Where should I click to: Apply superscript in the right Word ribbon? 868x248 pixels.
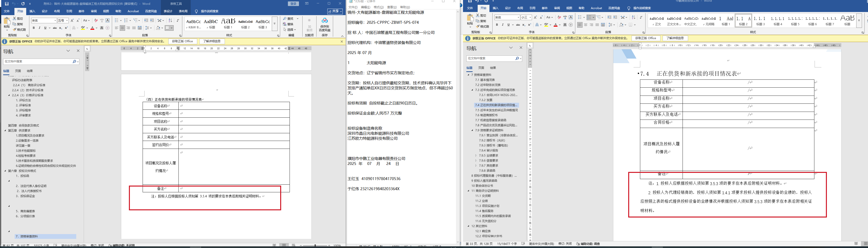(529, 25)
